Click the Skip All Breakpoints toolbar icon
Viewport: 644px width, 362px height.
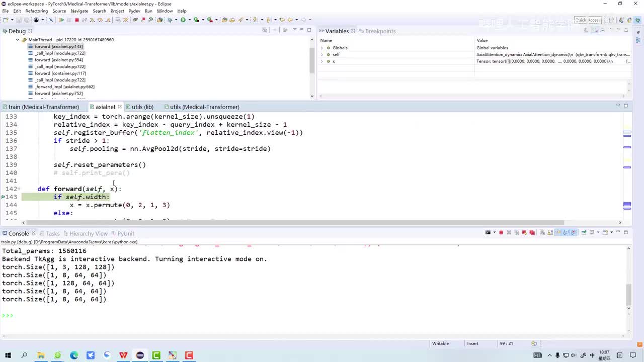pos(51,20)
